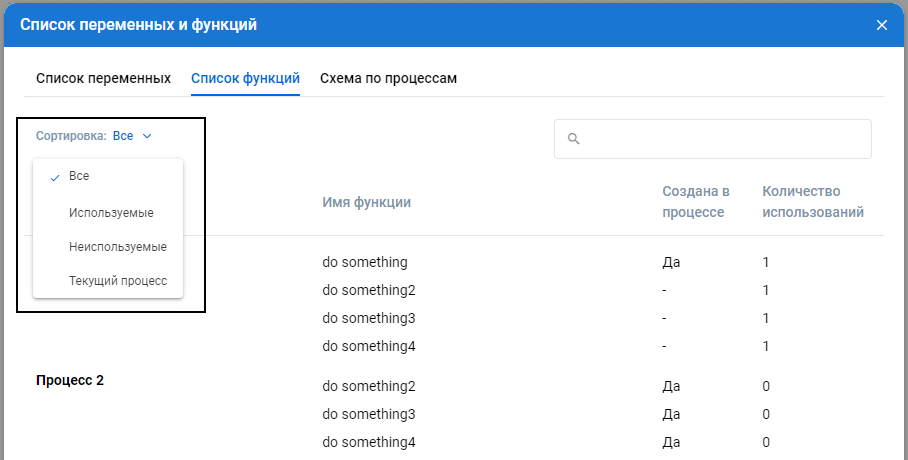Choose the checked Все sort option
Screen dimensions: 908x460
pos(79,176)
